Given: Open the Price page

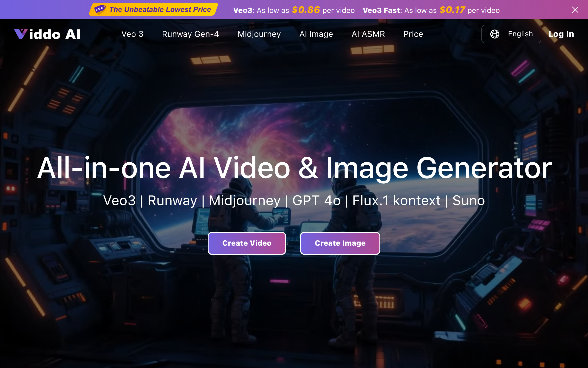Looking at the screenshot, I should click(413, 34).
